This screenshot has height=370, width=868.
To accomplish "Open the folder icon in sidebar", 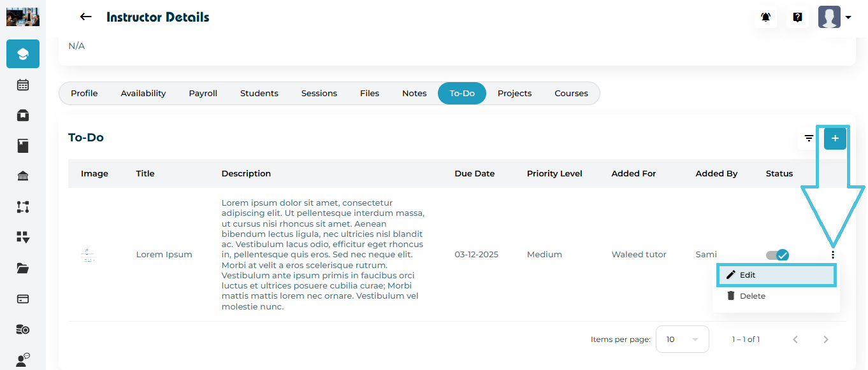I will coord(23,268).
